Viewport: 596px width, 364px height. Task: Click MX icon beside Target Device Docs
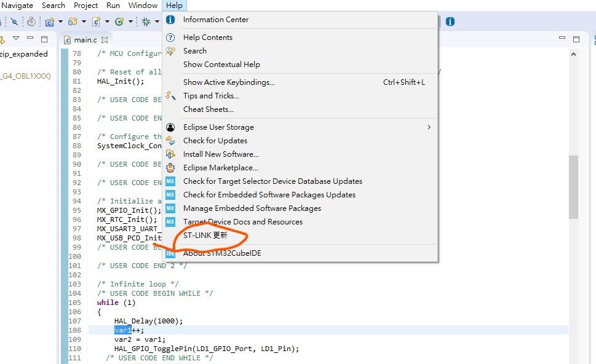(170, 222)
